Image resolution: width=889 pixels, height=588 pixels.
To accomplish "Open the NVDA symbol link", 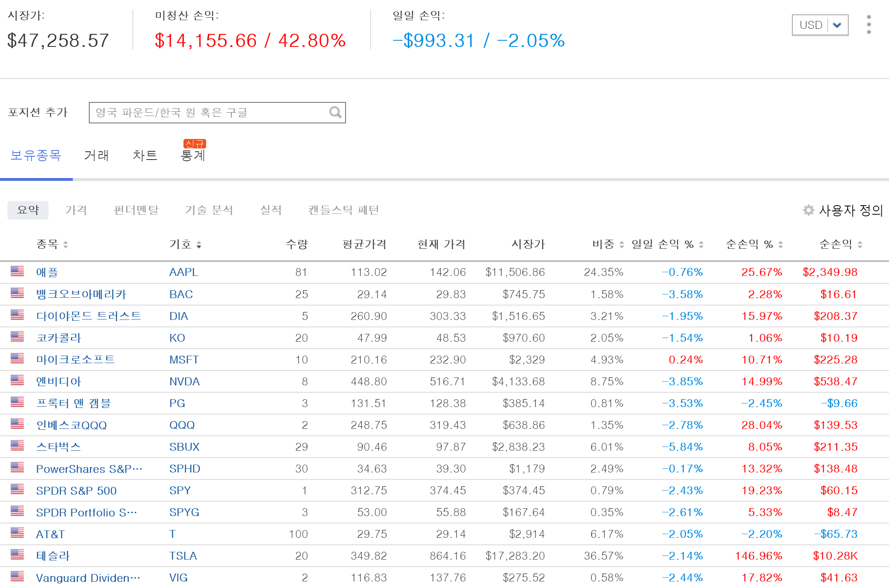I will click(x=184, y=382).
